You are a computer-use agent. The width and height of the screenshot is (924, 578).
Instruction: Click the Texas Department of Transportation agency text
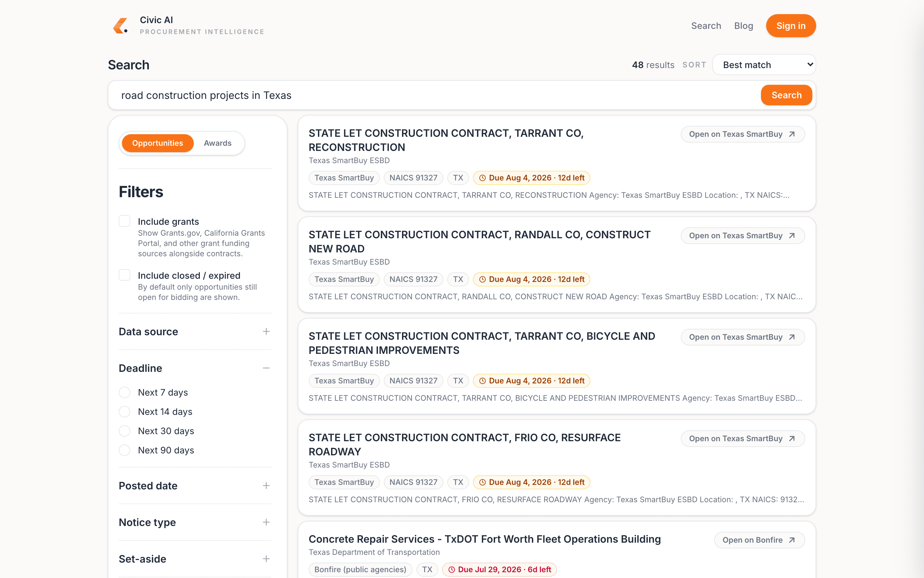coord(374,552)
